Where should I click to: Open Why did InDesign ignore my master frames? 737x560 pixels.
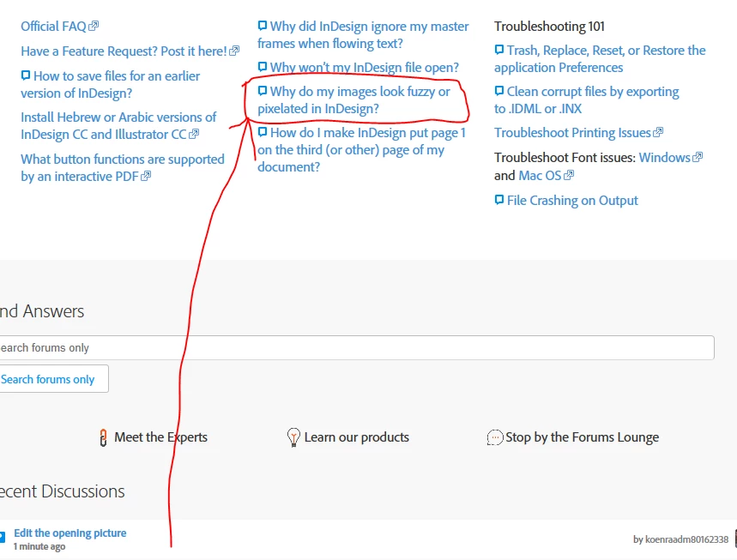pyautogui.click(x=363, y=35)
